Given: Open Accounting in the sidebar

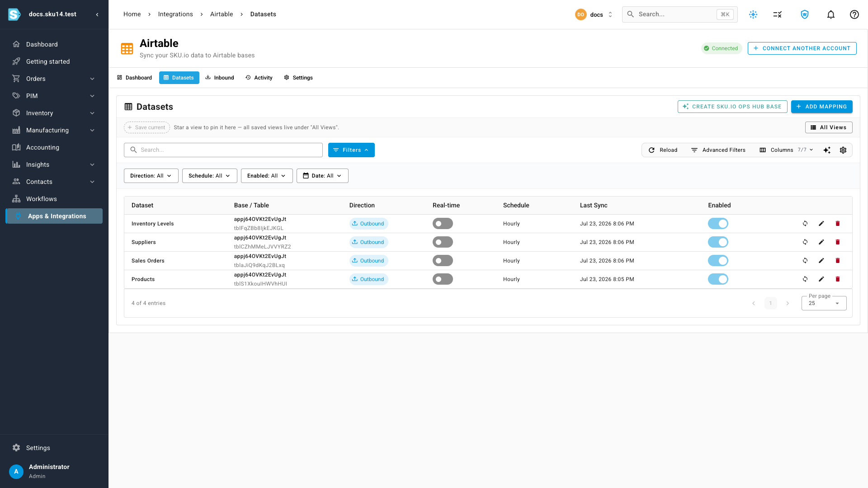Looking at the screenshot, I should pyautogui.click(x=54, y=147).
